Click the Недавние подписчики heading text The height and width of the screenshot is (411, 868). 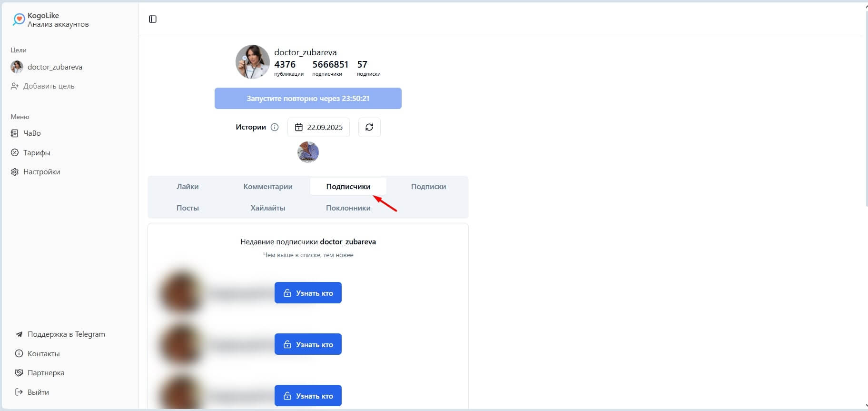[x=308, y=242]
